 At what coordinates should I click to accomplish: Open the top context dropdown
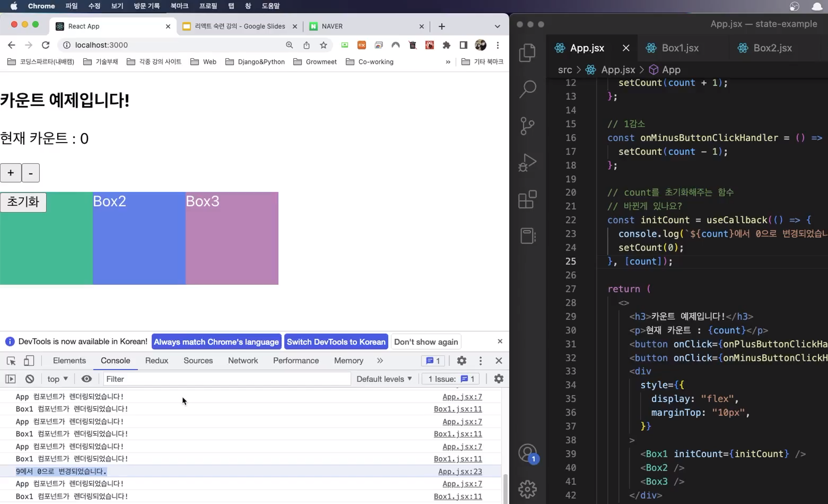(x=57, y=379)
